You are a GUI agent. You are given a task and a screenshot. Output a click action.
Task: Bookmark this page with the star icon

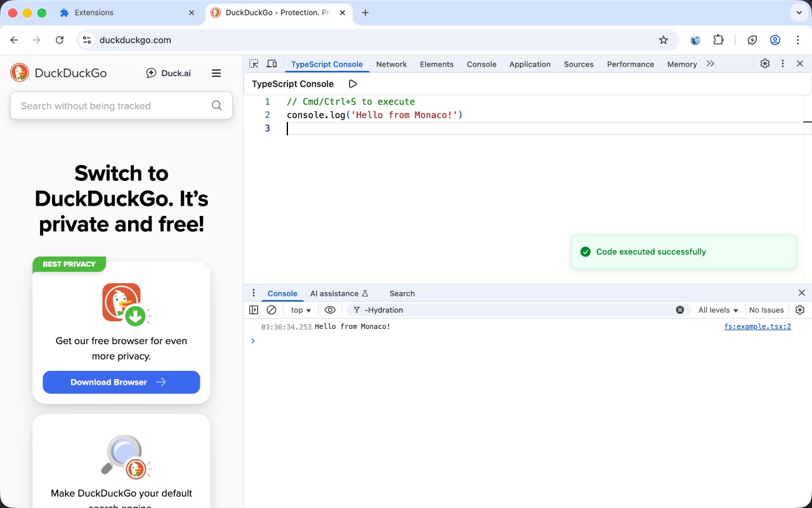[x=664, y=40]
